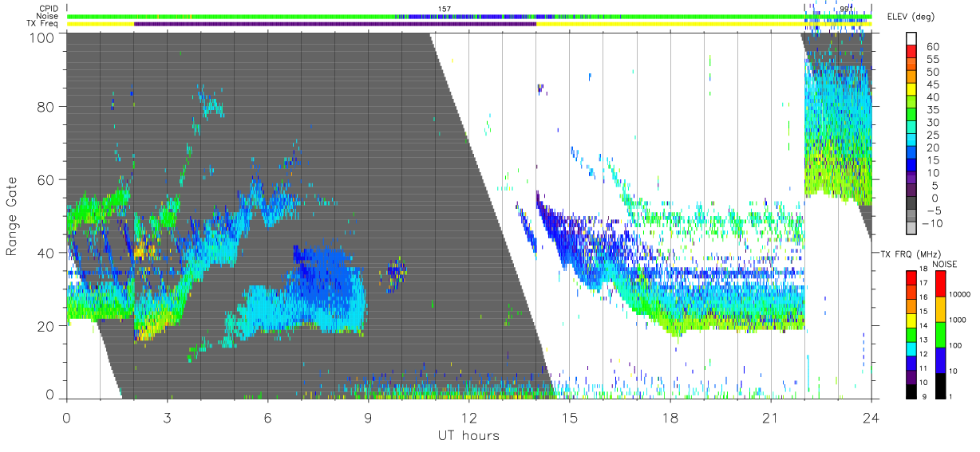Click the 'TX Freq' label at top left
Screen dimensions: 980x452
tap(44, 24)
